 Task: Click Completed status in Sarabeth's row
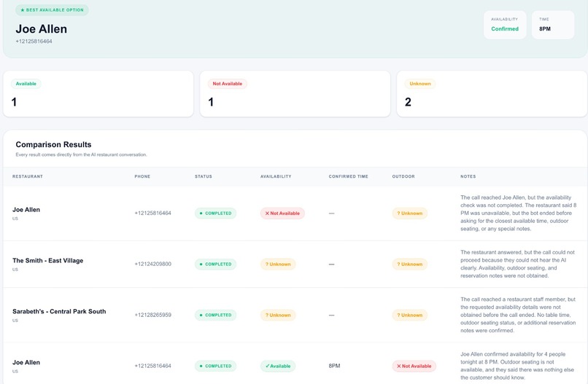(216, 315)
